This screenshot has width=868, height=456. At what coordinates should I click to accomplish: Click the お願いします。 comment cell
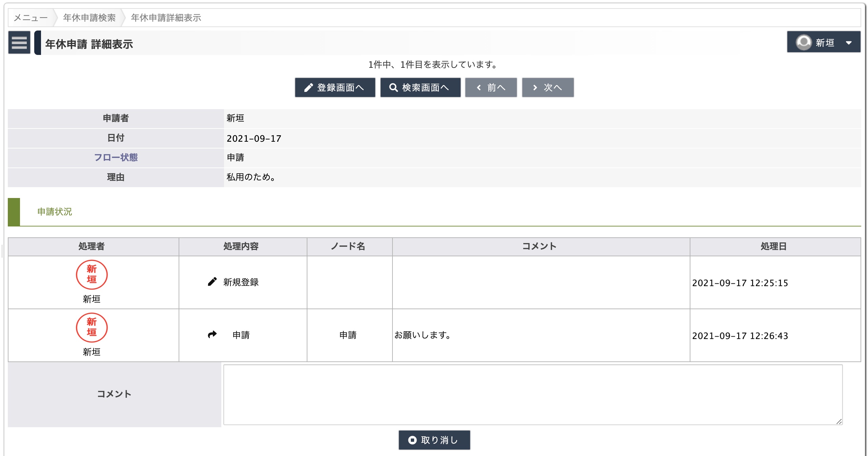541,335
